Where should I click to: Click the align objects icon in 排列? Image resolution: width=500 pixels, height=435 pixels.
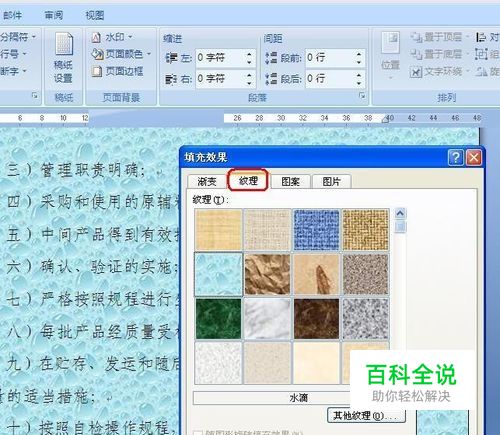[x=481, y=37]
